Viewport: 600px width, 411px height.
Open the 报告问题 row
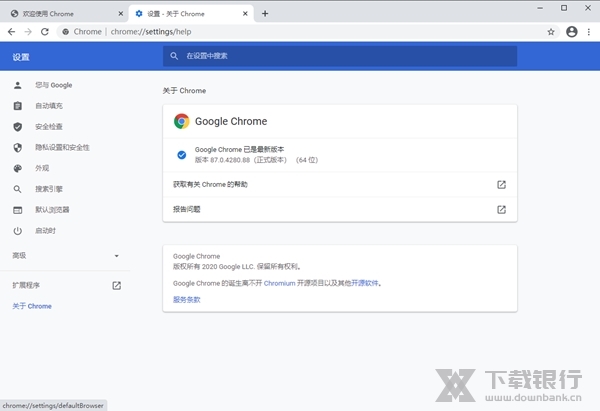[x=340, y=209]
